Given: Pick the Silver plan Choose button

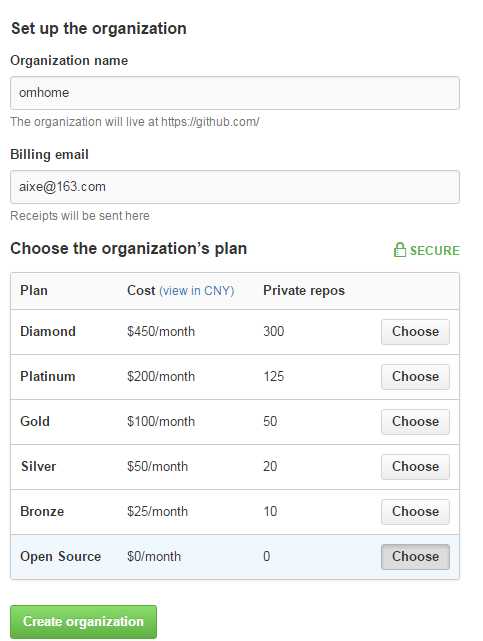Looking at the screenshot, I should tap(415, 466).
